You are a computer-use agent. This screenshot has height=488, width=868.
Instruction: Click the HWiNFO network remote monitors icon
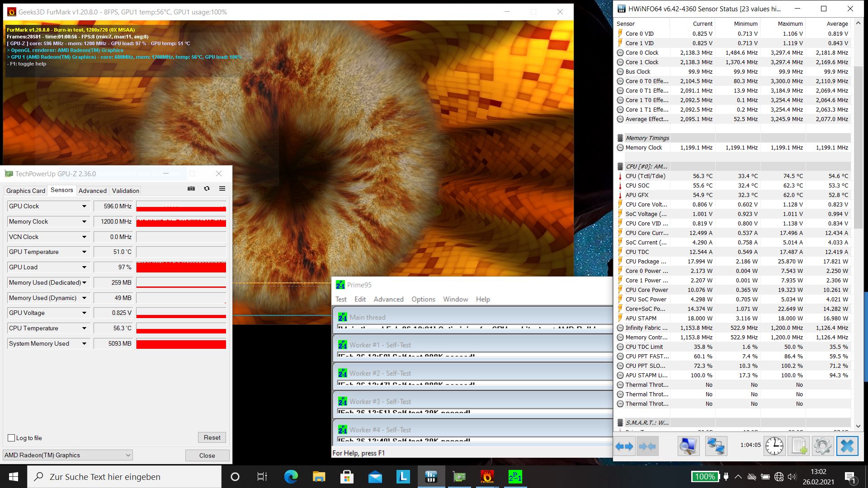pos(716,446)
